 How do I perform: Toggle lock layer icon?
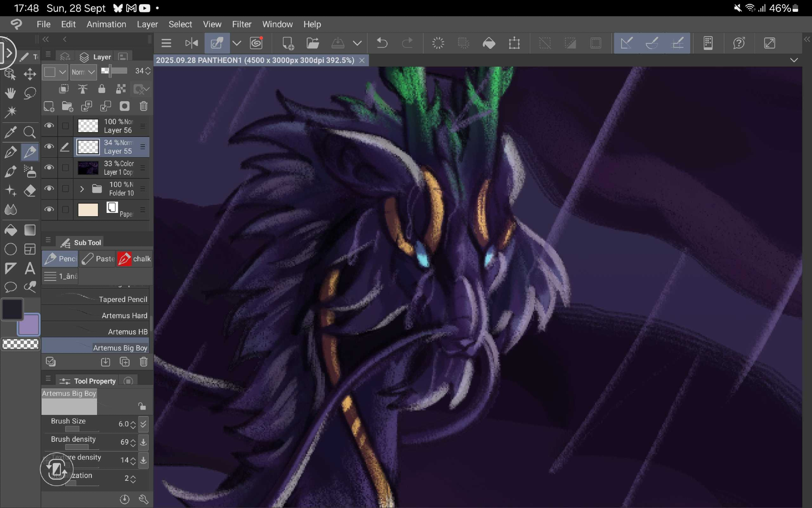(101, 89)
